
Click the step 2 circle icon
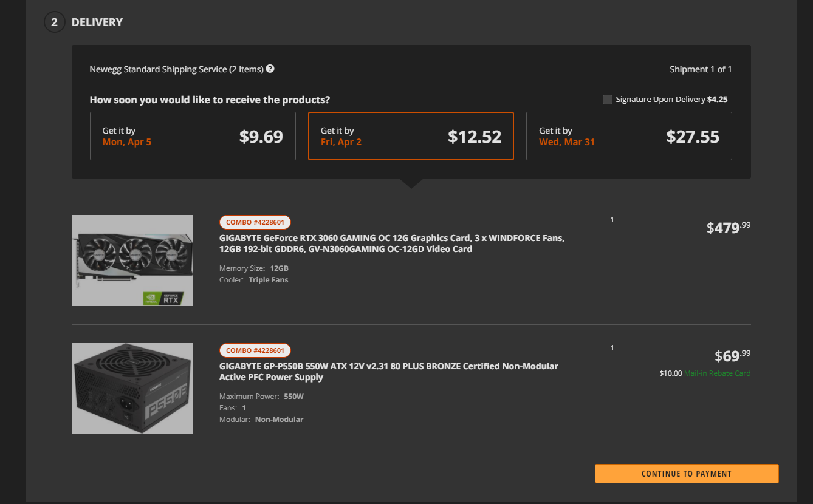[x=54, y=22]
